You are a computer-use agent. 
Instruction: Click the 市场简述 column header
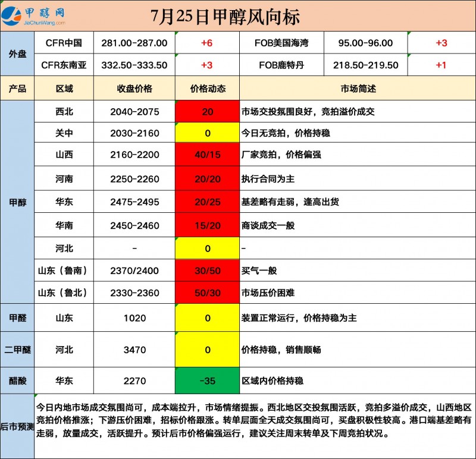358,88
